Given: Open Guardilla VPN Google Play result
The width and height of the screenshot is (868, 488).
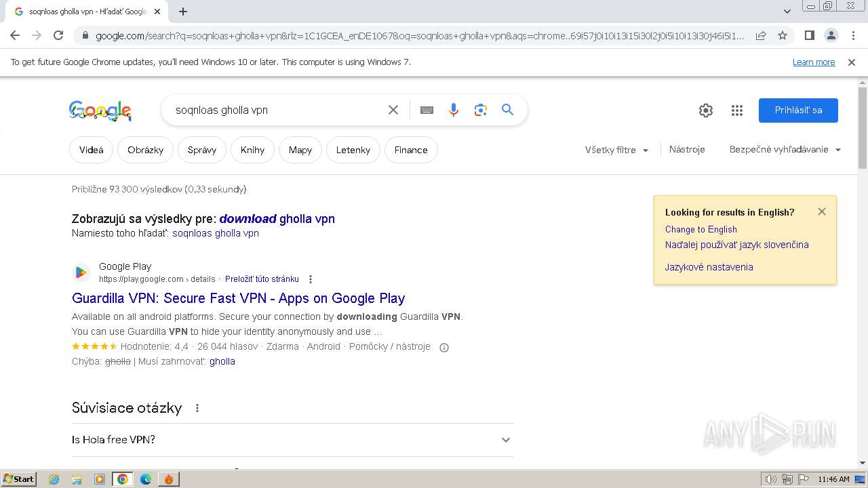Looking at the screenshot, I should click(238, 298).
